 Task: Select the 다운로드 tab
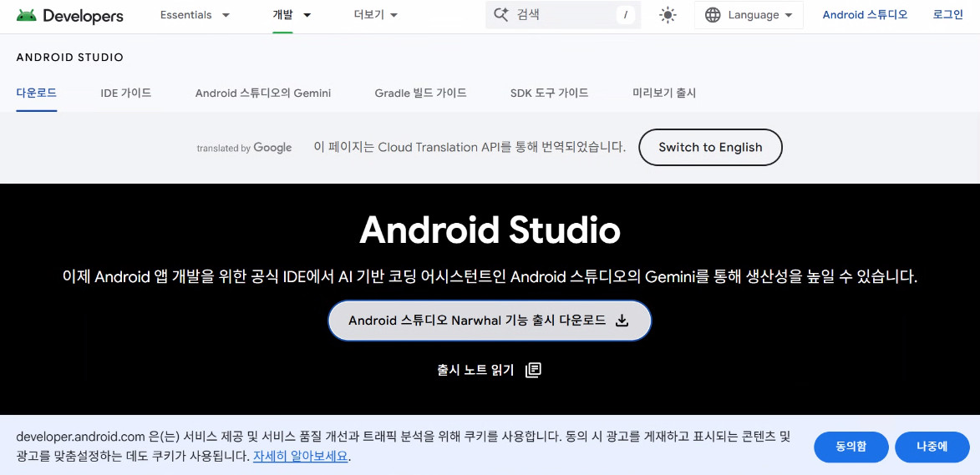pos(36,93)
